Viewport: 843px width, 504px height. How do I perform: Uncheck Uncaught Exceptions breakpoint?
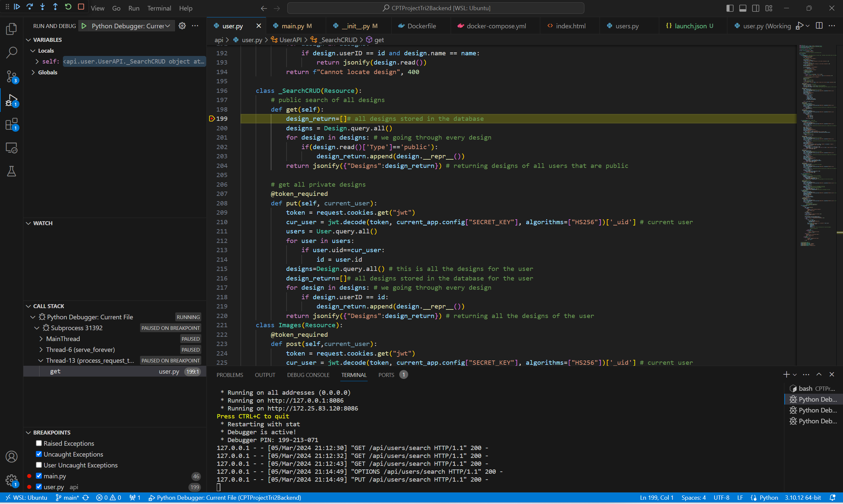point(39,454)
